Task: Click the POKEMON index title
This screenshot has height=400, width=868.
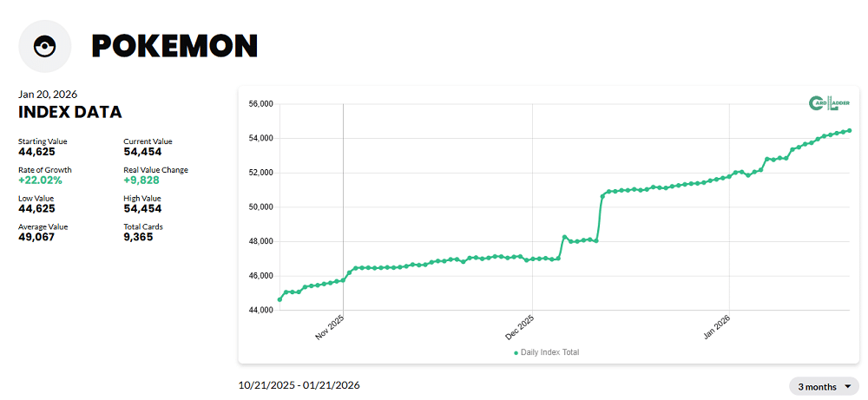Action: click(x=174, y=46)
